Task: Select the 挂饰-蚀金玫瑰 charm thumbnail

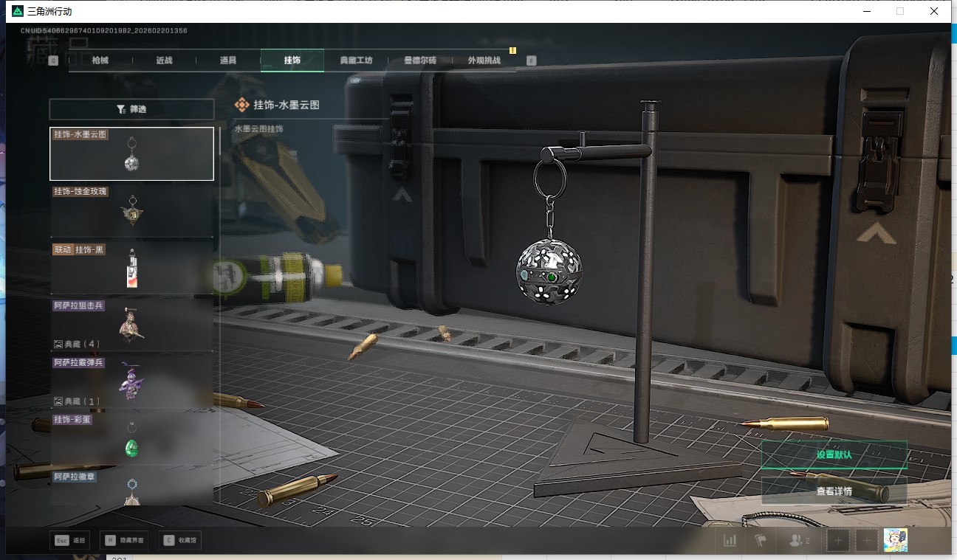Action: point(131,210)
